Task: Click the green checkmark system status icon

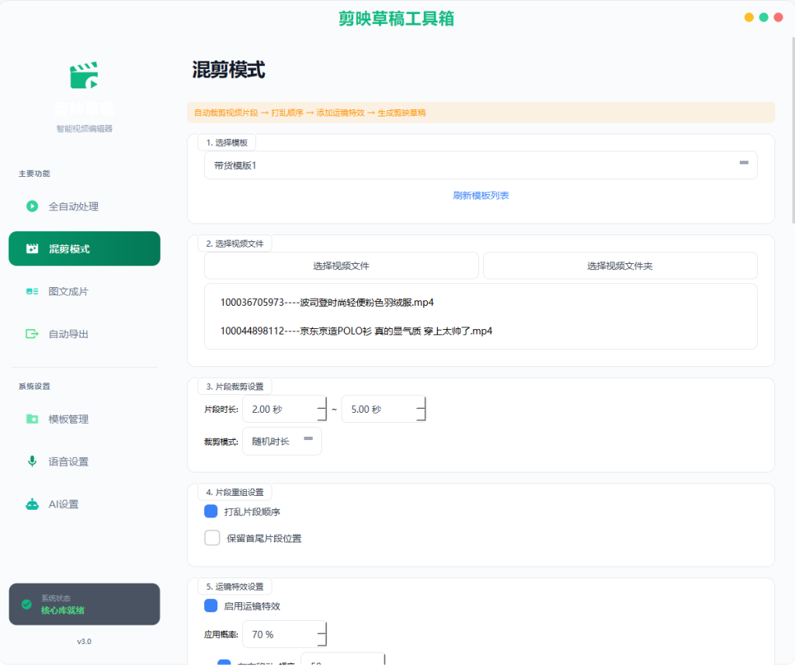Action: click(x=26, y=604)
